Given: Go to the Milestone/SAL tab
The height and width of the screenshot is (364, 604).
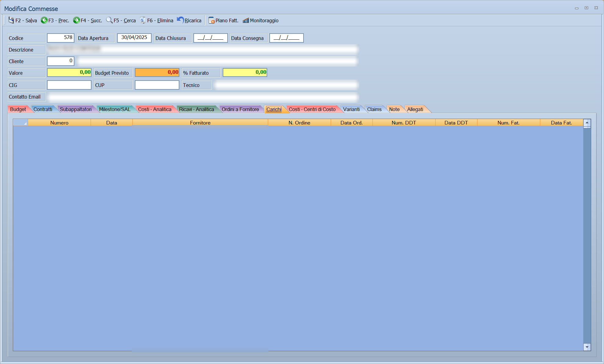Looking at the screenshot, I should (115, 109).
